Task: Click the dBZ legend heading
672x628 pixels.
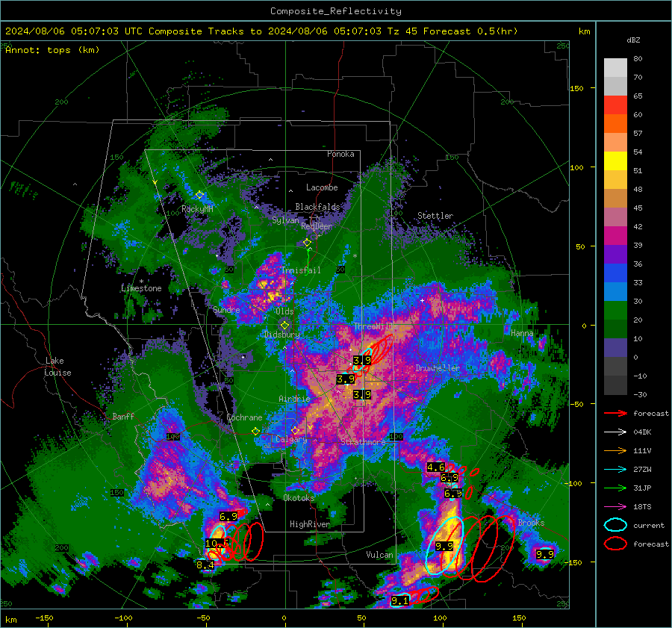Action: tap(633, 40)
